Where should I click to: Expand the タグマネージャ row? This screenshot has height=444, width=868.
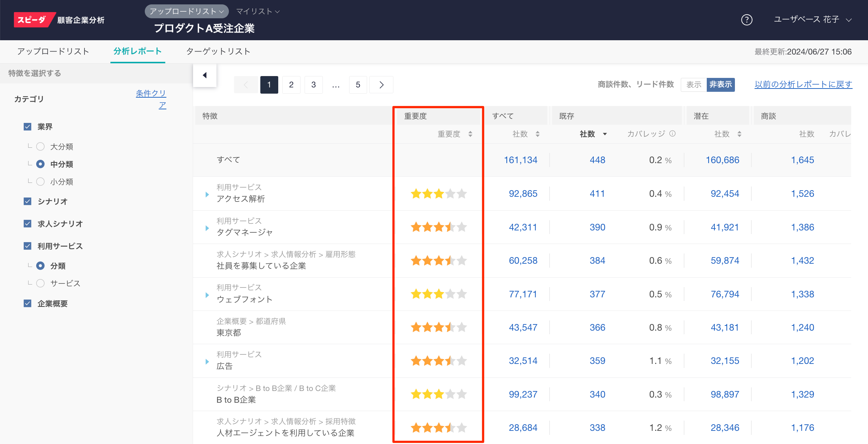pos(207,228)
